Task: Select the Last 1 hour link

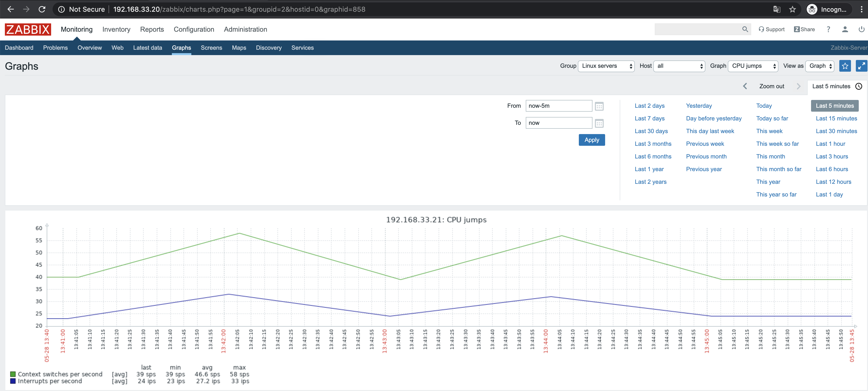Action: point(830,144)
